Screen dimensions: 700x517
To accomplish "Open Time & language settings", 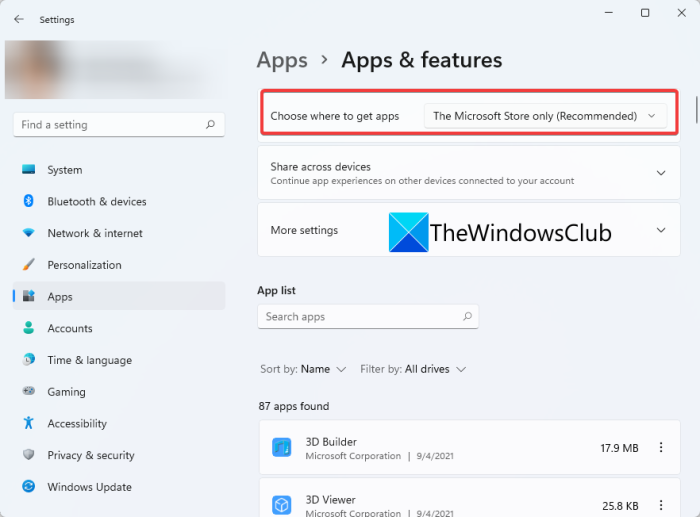I will pyautogui.click(x=119, y=360).
